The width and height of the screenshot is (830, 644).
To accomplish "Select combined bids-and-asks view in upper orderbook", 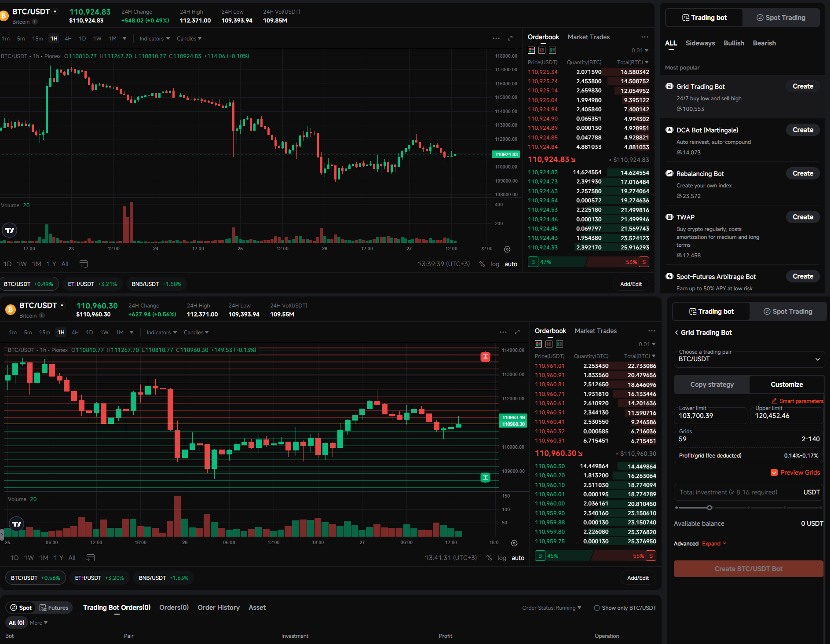I will click(531, 50).
